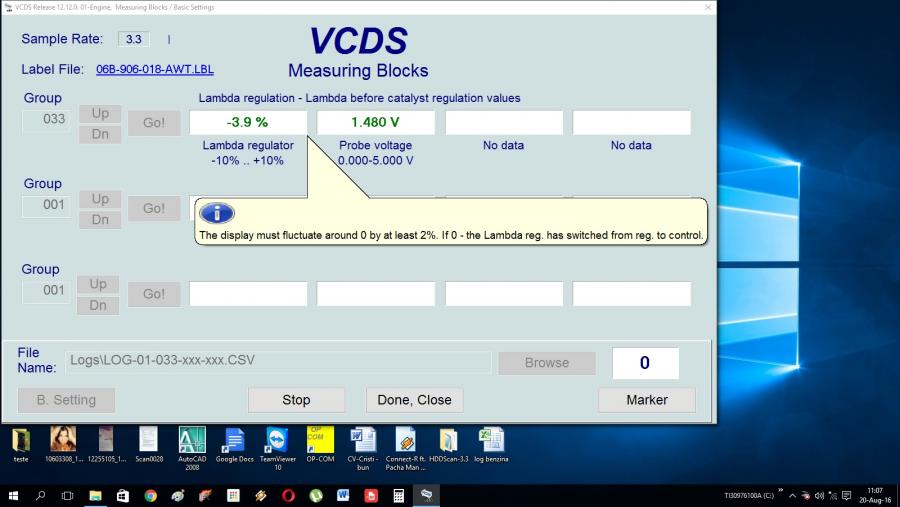
Task: Click the Windows Start button
Action: [14, 495]
